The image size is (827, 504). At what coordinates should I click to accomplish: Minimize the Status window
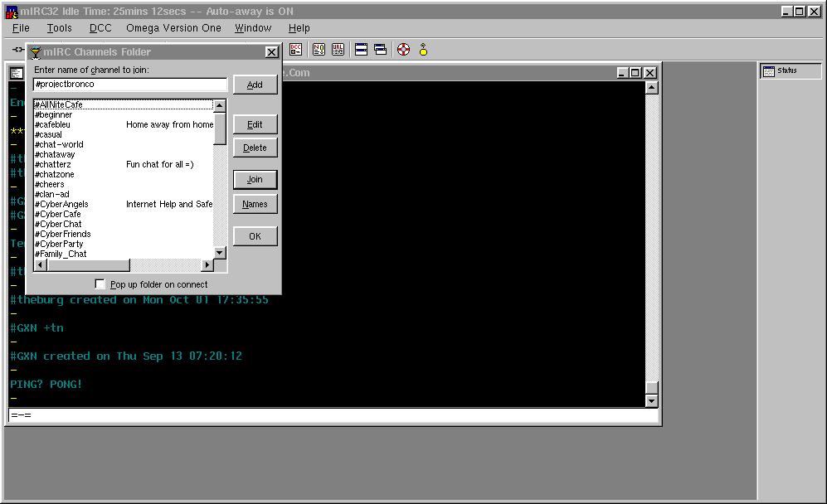622,73
